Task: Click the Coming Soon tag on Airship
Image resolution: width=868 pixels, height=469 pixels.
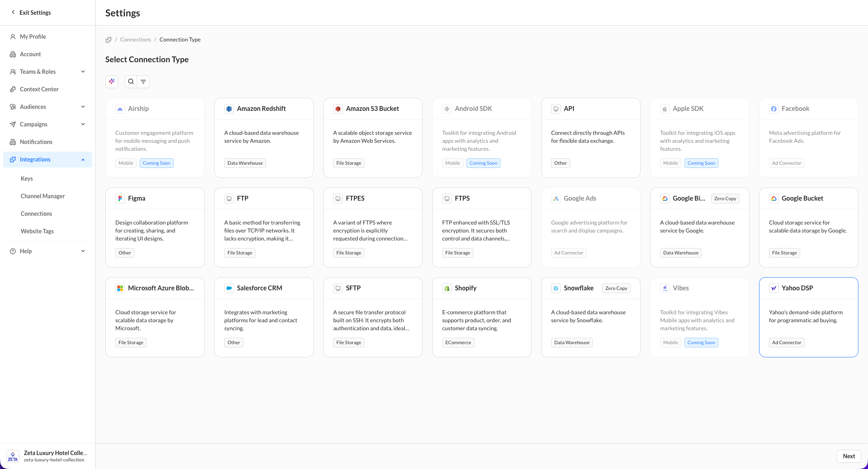Action: click(156, 163)
